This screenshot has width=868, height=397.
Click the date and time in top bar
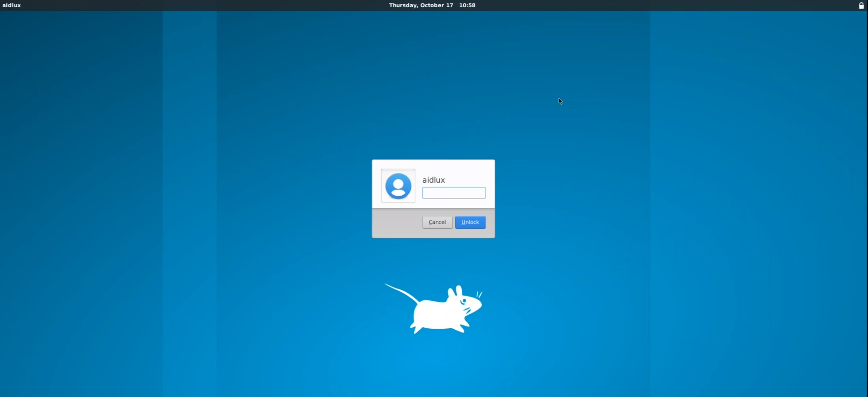[432, 5]
